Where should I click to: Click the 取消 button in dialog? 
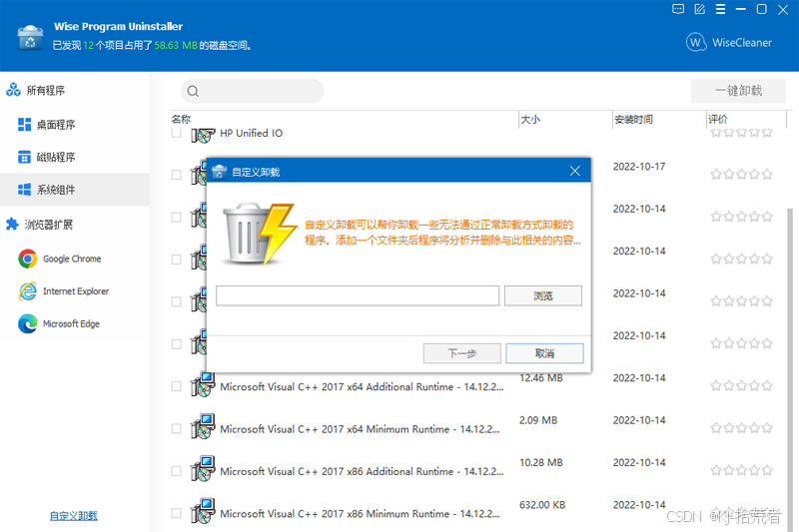(x=544, y=353)
